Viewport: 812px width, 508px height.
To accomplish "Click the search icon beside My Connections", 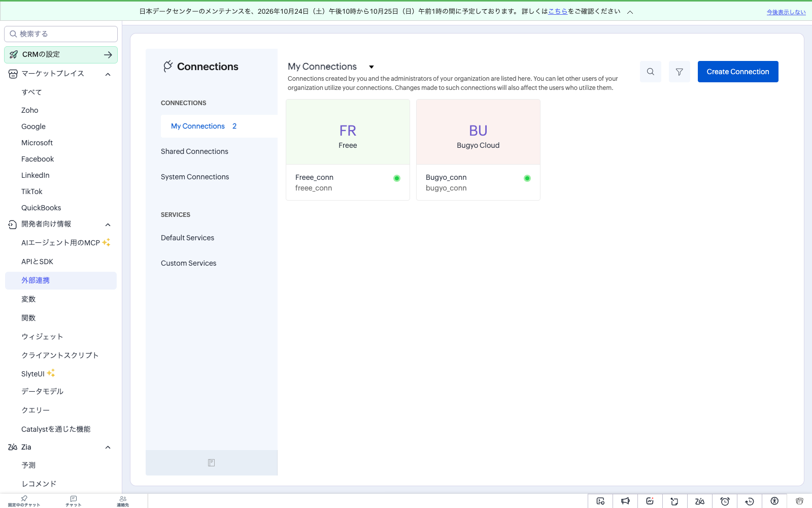I will pos(650,72).
